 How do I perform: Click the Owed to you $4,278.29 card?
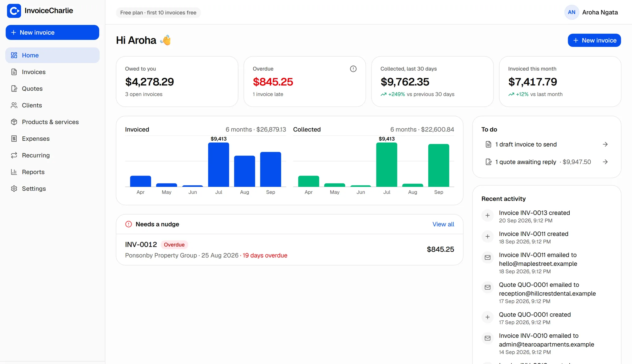click(177, 81)
